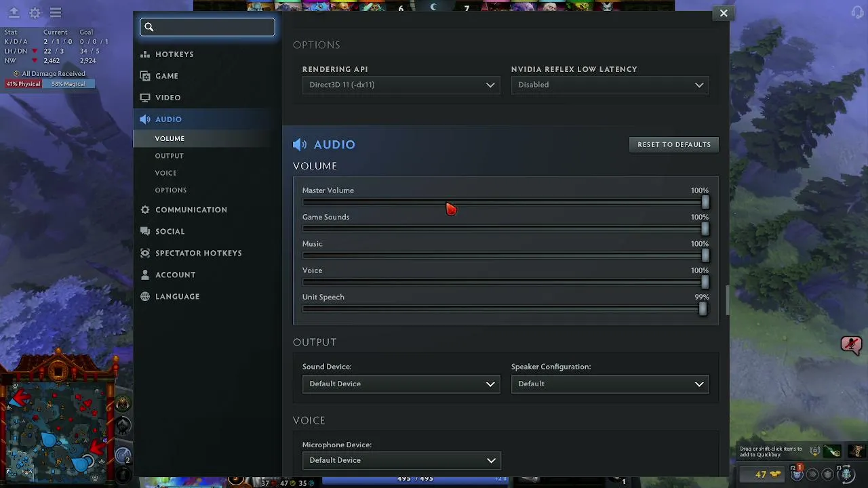Viewport: 868px width, 488px height.
Task: Click the 58% Magical damage bar
Action: tap(68, 84)
